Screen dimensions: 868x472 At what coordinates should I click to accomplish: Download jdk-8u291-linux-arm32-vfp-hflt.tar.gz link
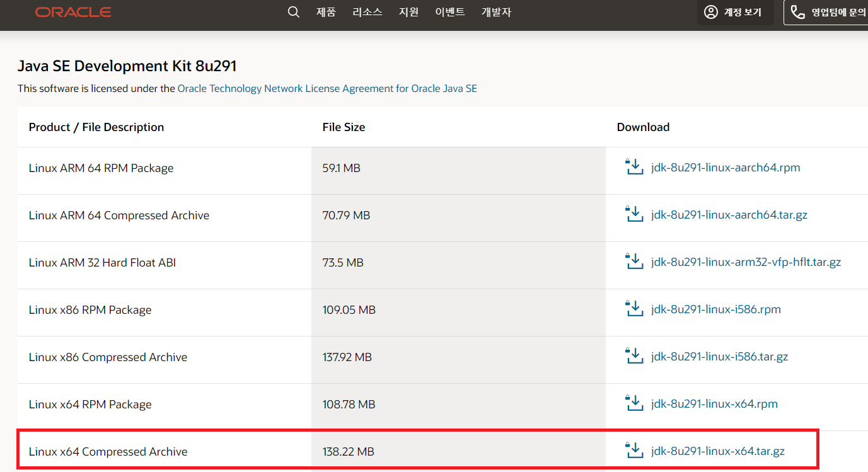click(746, 262)
